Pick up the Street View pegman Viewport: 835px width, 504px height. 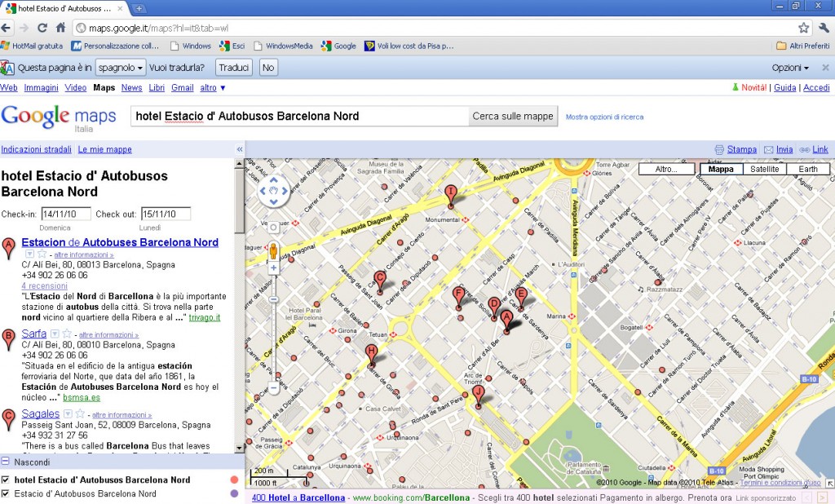pyautogui.click(x=273, y=250)
